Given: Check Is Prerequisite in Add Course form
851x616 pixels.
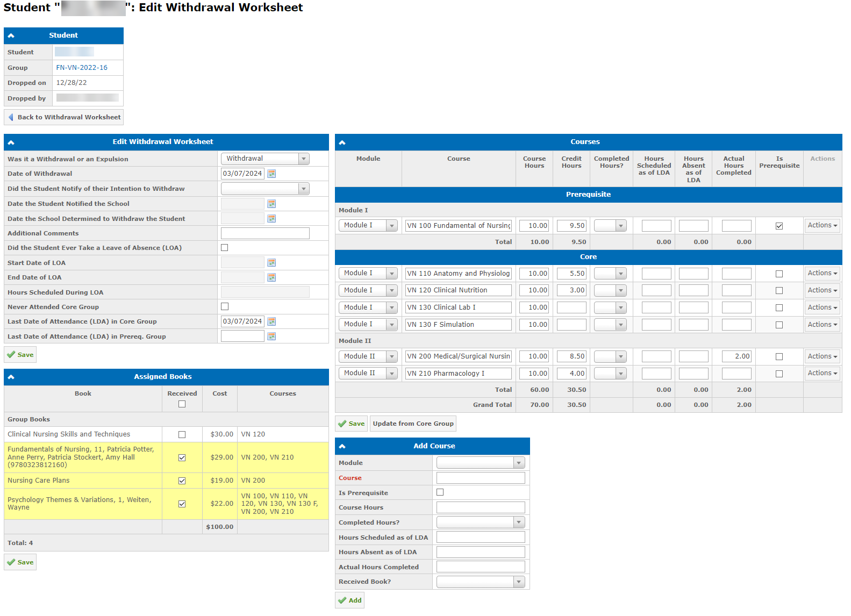Looking at the screenshot, I should tap(440, 492).
